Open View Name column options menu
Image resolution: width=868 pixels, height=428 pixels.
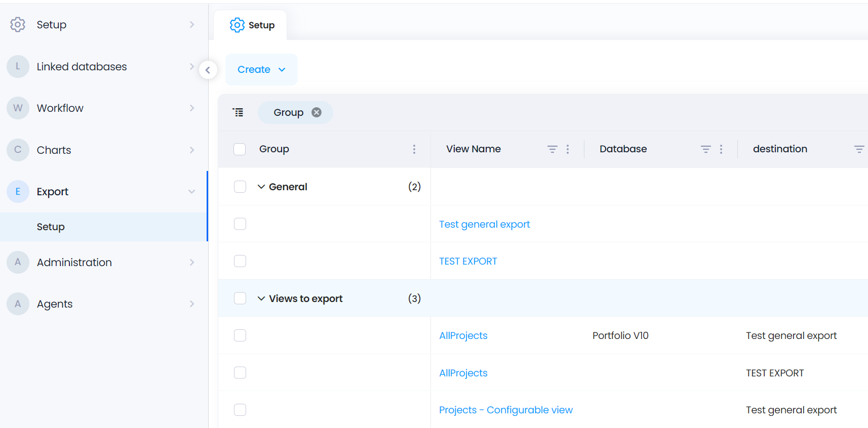point(568,149)
